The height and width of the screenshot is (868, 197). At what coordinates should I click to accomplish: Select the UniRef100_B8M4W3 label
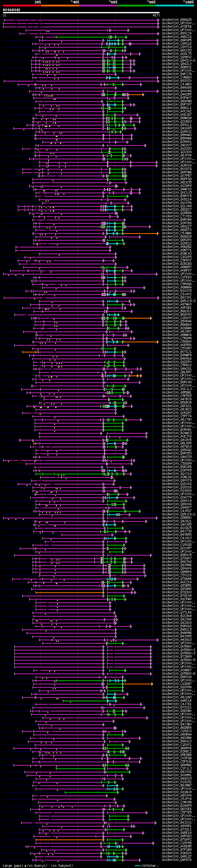[177, 135]
